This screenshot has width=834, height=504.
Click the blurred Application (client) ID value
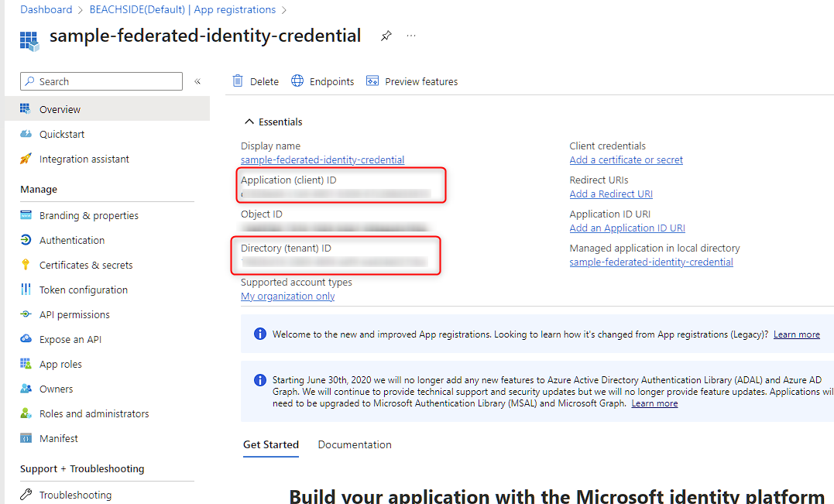click(335, 194)
